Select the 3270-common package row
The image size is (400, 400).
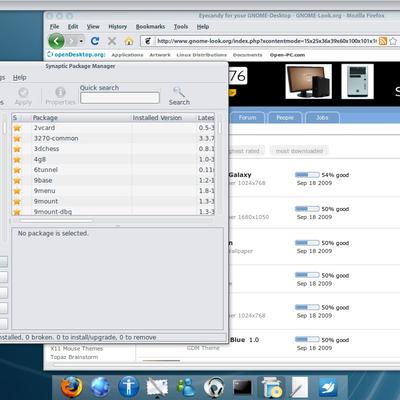point(113,138)
